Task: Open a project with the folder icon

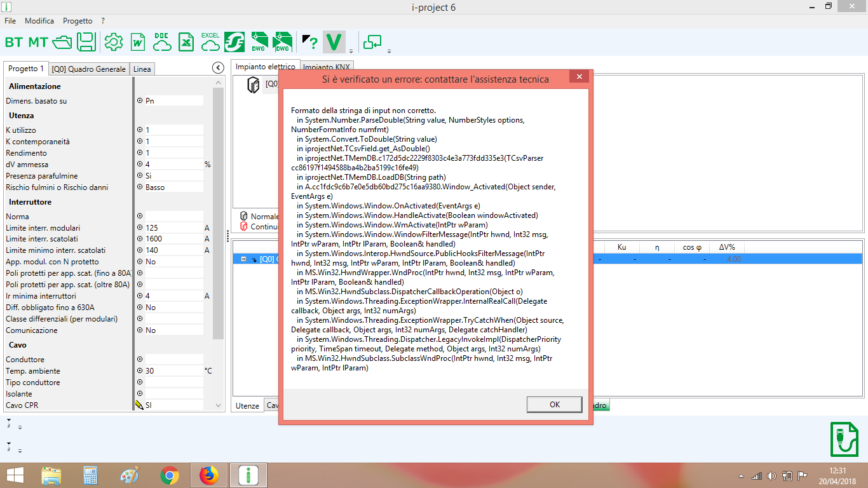Action: 62,43
